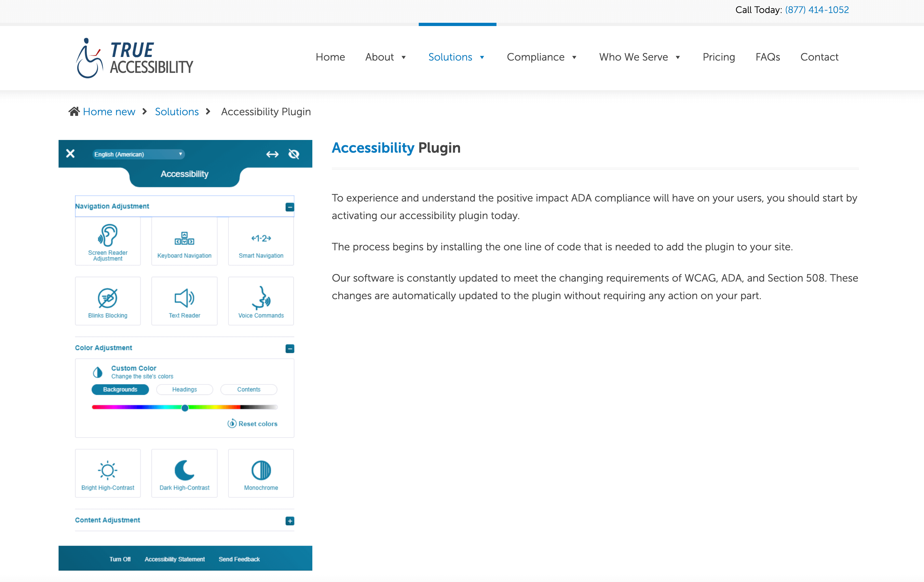Select the Backgrounds color tab
924x582 pixels.
point(120,389)
